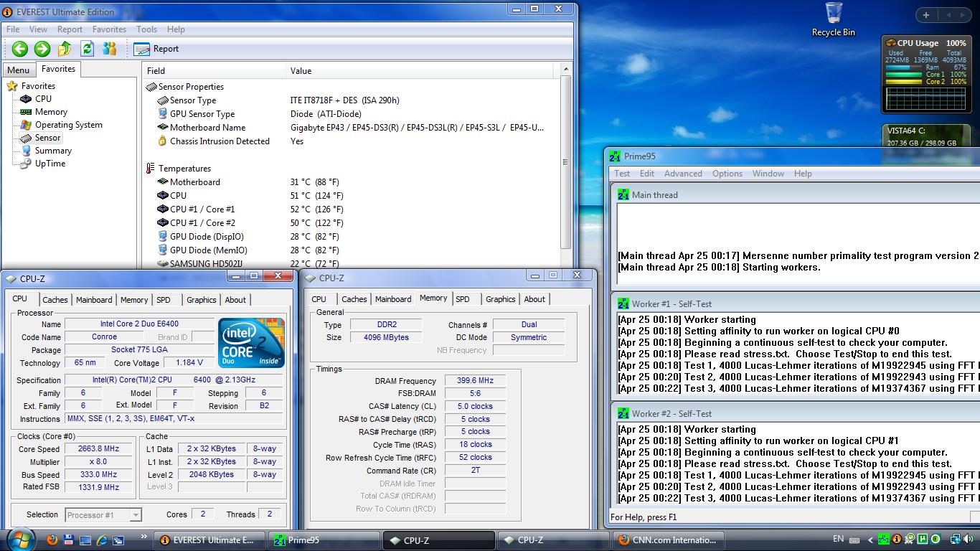Open the SPD tab in left CPU-Z window

(164, 300)
